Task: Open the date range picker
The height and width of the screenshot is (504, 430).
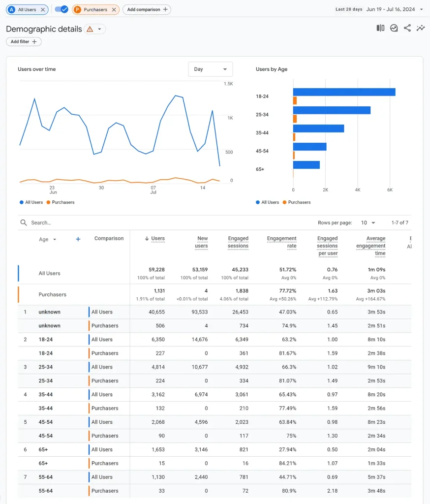Action: [x=379, y=9]
